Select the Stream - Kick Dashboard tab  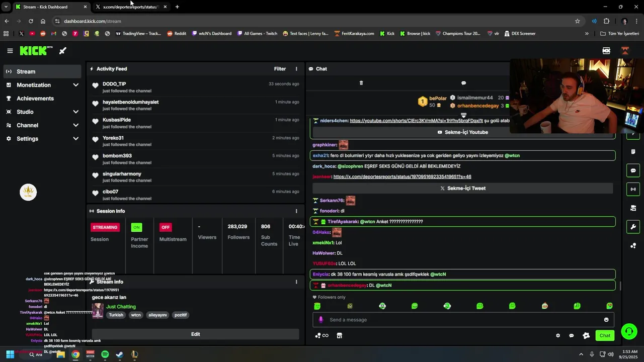50,7
